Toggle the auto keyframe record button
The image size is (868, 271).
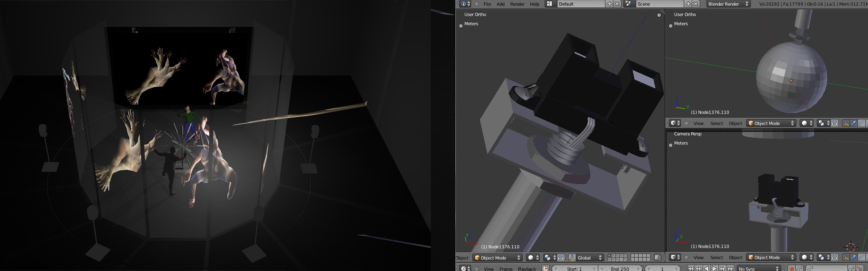pyautogui.click(x=792, y=269)
